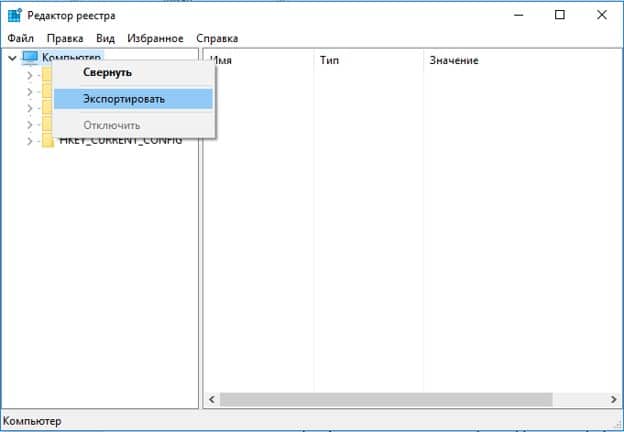This screenshot has width=624, height=432.
Task: Click the folder icon of HKEY_CURRENT_CONFIG
Action: [48, 140]
